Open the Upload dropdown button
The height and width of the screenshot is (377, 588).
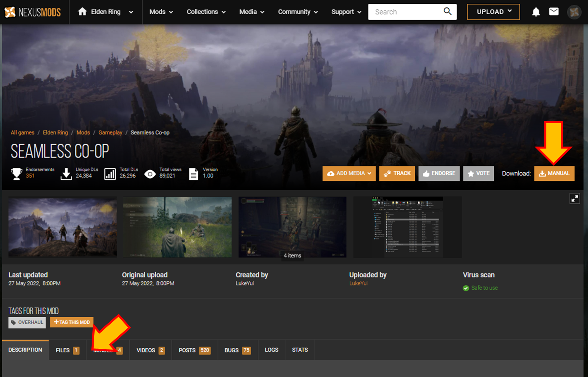pos(493,12)
